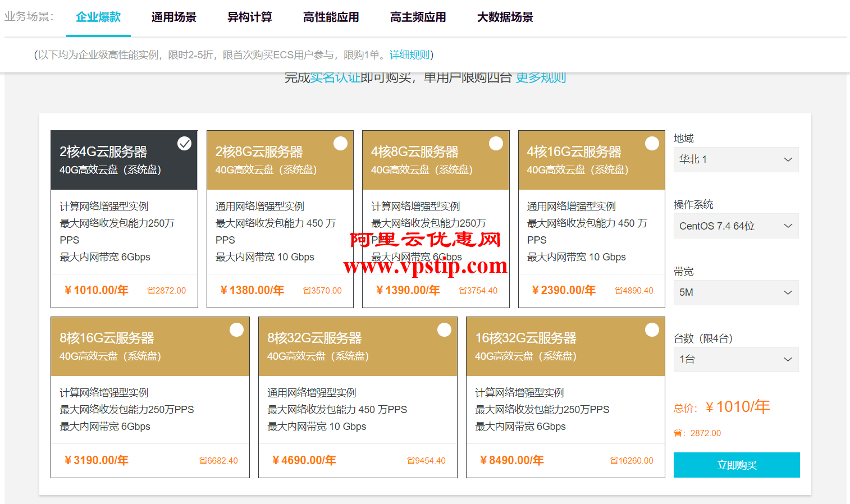Viewport: 850px width, 504px height.
Task: Open the 更多规则 link
Action: click(x=541, y=78)
